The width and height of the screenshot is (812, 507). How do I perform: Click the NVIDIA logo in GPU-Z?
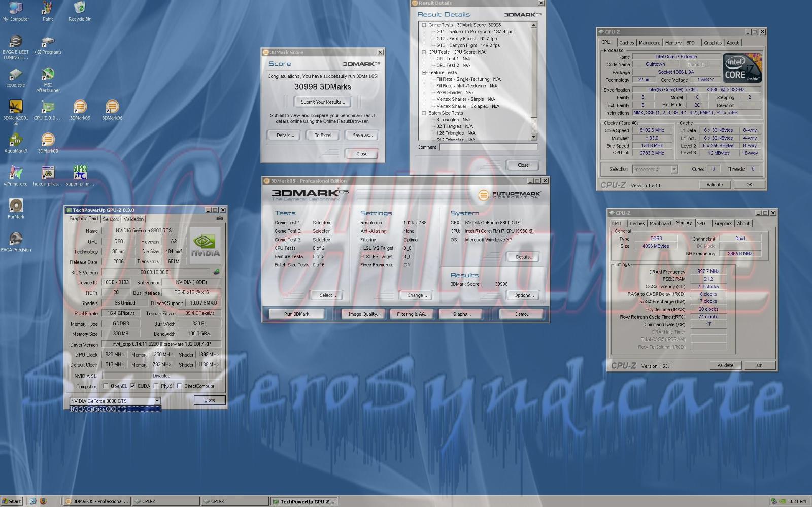[205, 246]
